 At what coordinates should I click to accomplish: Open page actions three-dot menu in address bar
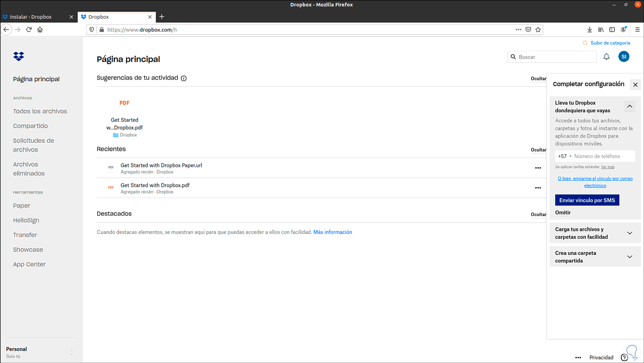pos(518,30)
